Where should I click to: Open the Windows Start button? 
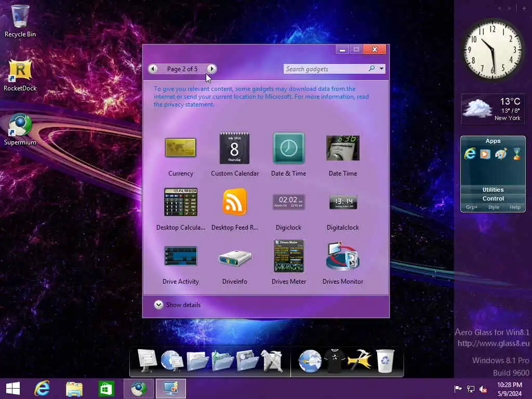pos(13,389)
